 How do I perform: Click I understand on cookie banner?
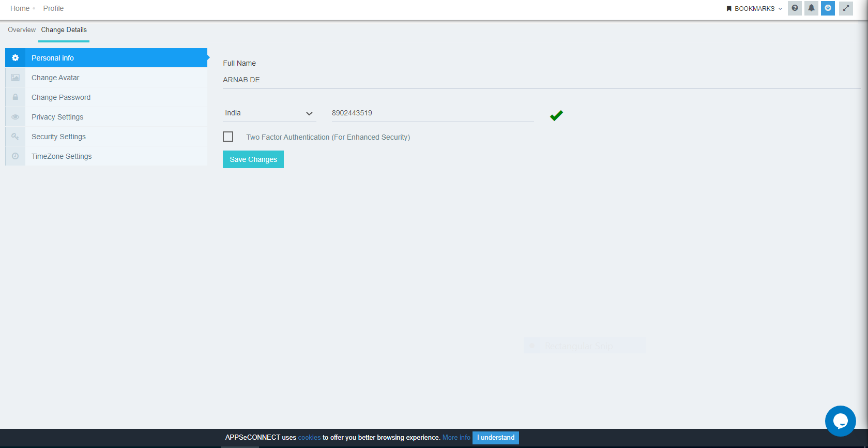[x=495, y=438]
